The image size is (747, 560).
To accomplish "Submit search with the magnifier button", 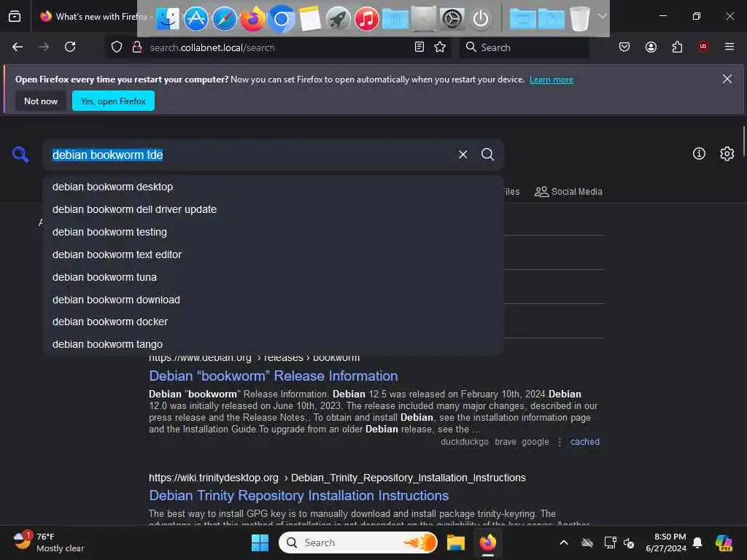I will click(x=487, y=155).
